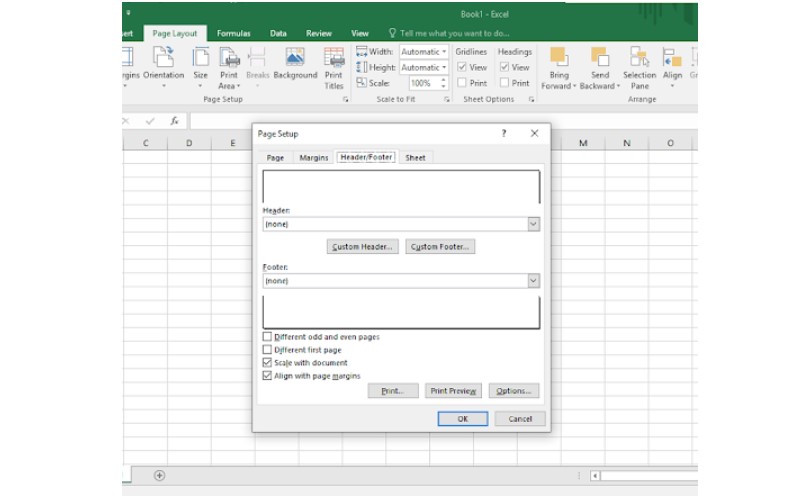Click the formula bar Enter checkmark

pos(150,121)
